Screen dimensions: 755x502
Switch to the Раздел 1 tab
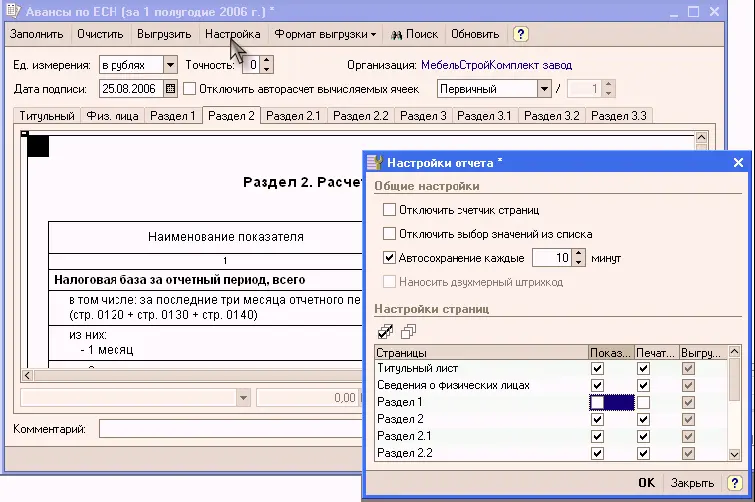[x=172, y=116]
